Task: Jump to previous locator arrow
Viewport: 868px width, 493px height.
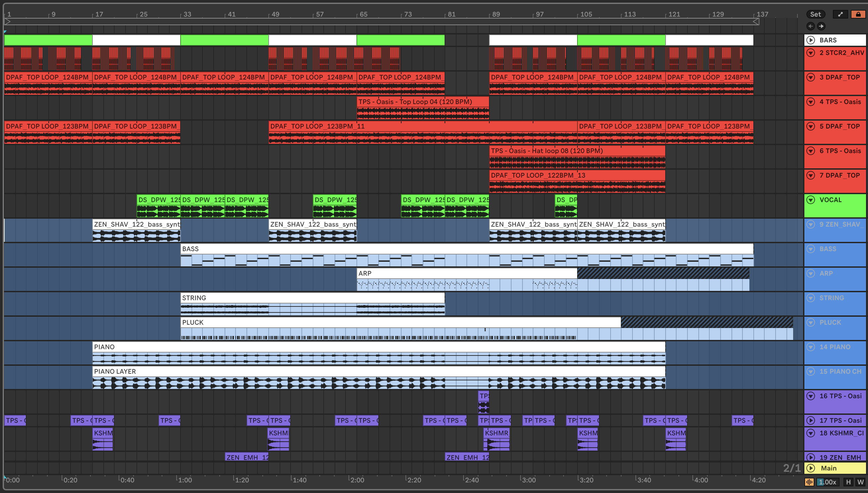Action: click(x=810, y=26)
